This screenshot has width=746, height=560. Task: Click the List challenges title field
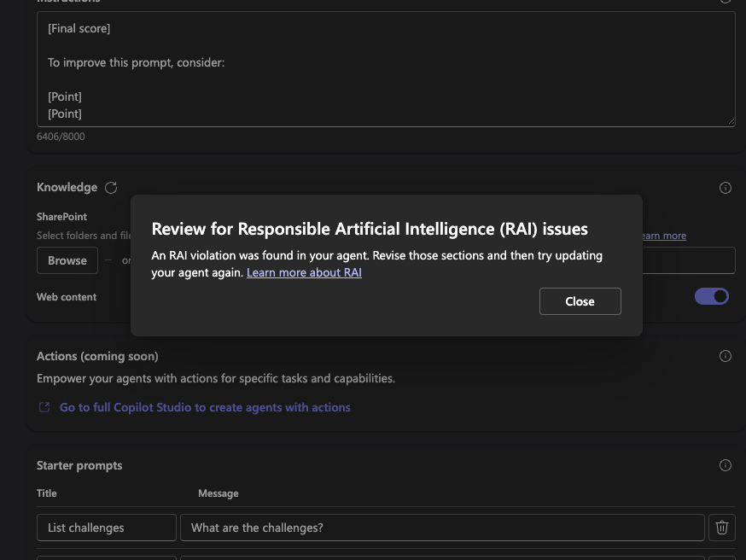point(106,528)
